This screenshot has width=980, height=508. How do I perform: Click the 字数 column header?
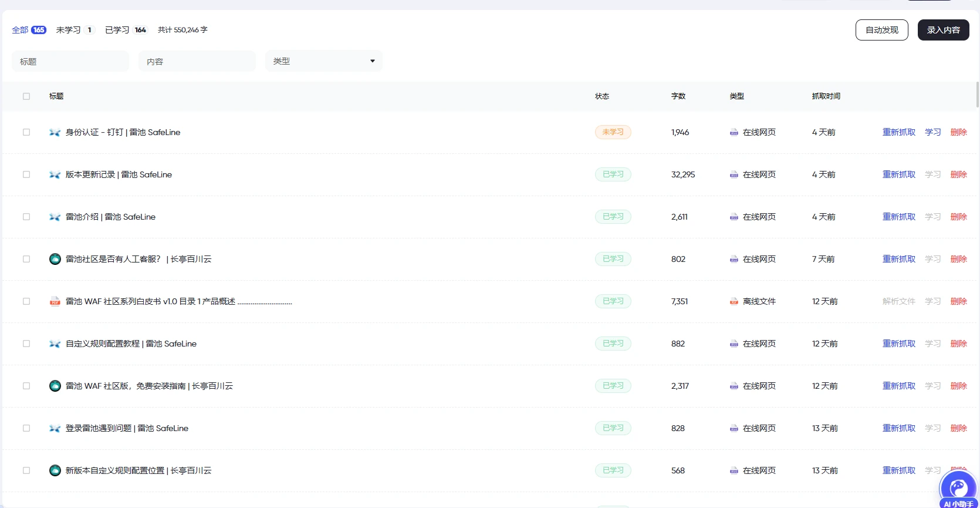[x=678, y=96]
